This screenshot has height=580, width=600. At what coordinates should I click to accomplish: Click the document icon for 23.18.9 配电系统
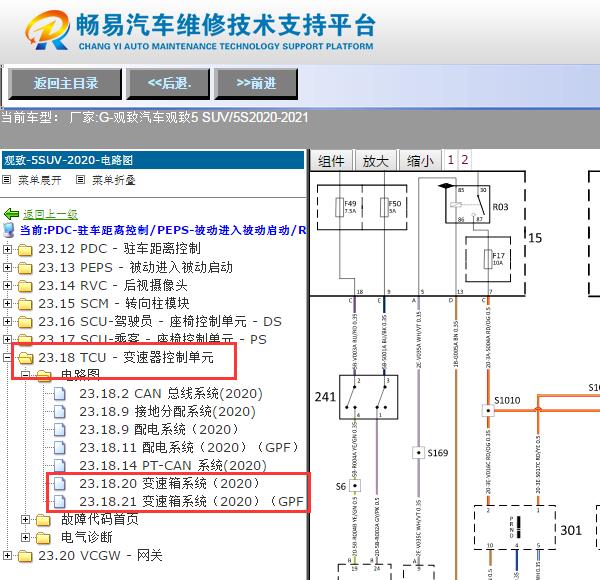[59, 430]
